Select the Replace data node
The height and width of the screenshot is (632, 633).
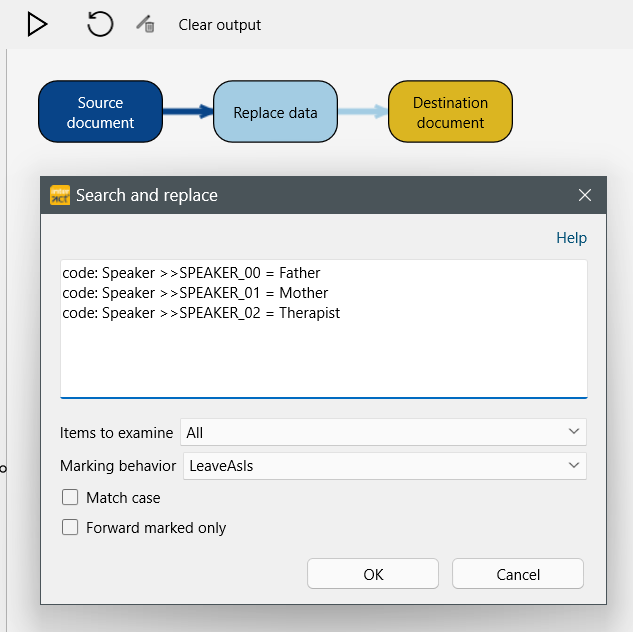(x=275, y=112)
